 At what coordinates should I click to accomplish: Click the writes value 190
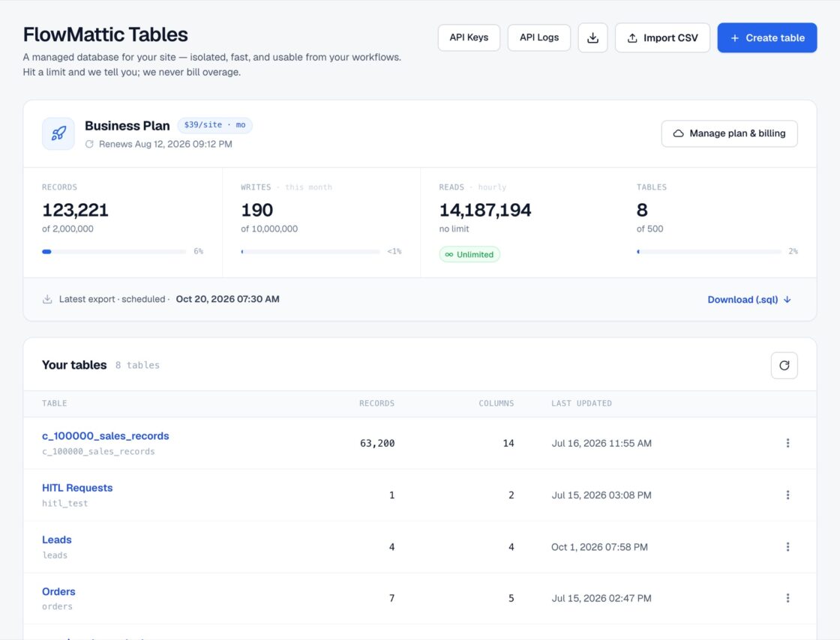(x=257, y=210)
